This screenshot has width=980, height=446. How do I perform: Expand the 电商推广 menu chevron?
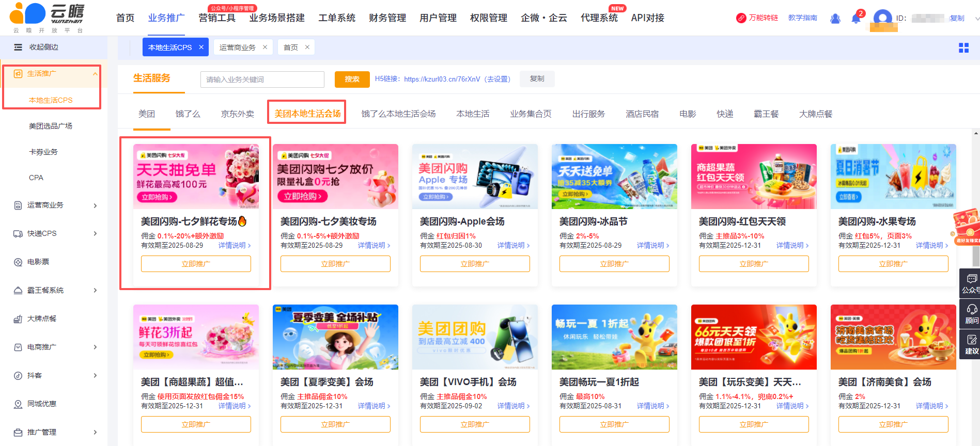pyautogui.click(x=95, y=347)
